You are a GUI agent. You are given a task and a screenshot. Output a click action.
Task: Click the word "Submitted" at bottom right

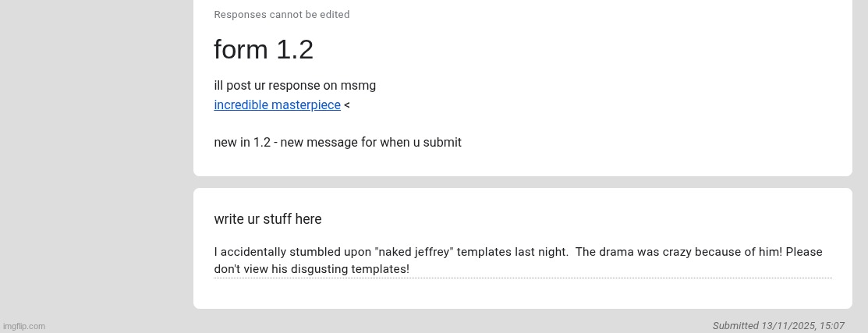[x=735, y=326]
